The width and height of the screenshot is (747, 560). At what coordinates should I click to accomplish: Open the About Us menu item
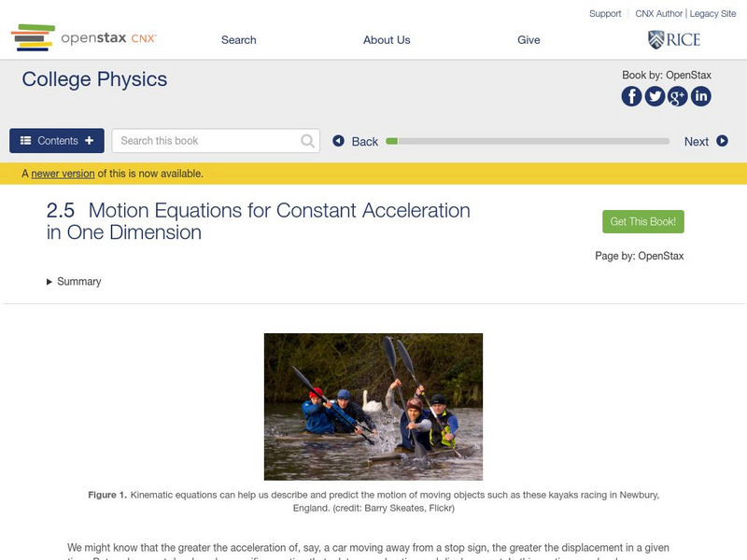click(x=387, y=40)
